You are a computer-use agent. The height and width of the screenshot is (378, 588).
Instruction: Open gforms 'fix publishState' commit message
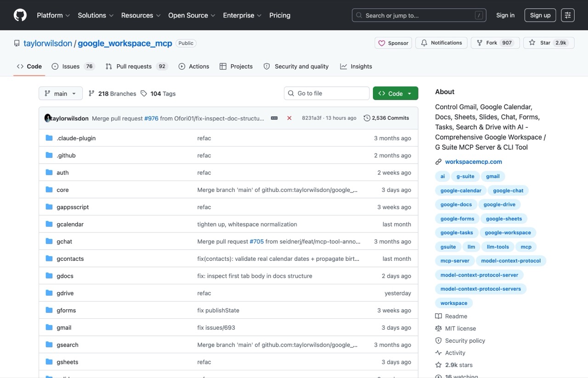coord(218,310)
